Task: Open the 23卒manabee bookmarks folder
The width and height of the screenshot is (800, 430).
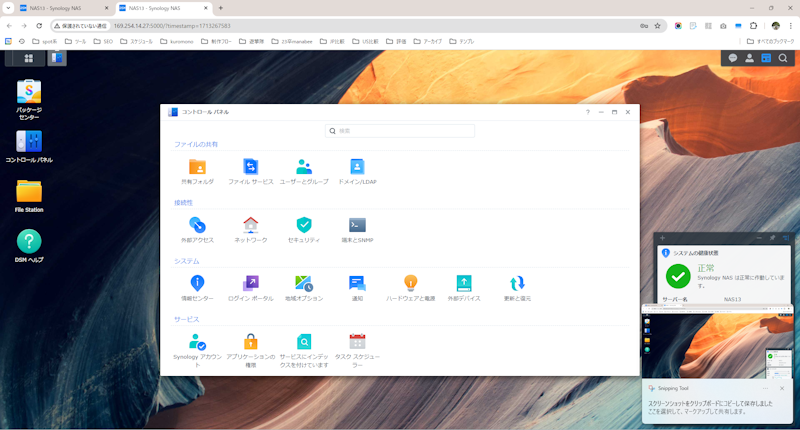Action: click(292, 41)
